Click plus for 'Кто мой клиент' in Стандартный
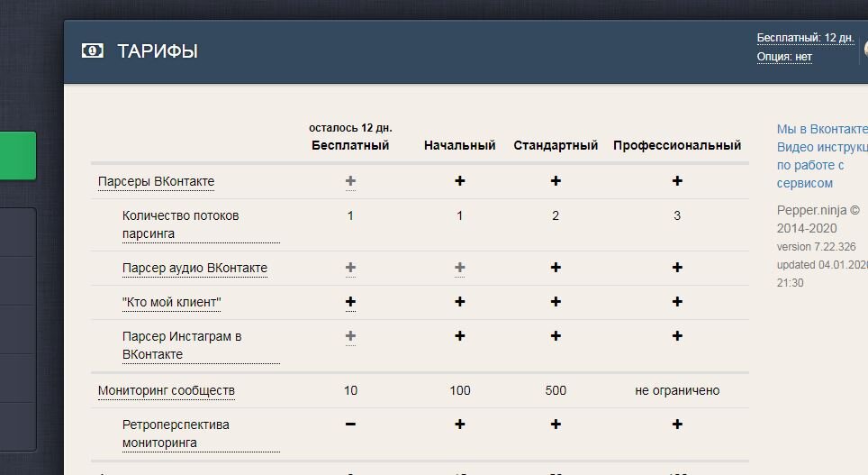The height and width of the screenshot is (475, 868). click(x=556, y=302)
